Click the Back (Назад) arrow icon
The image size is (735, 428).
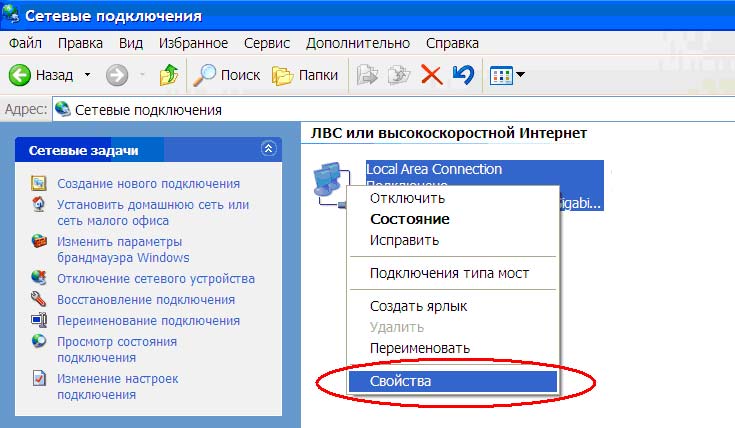tap(20, 75)
